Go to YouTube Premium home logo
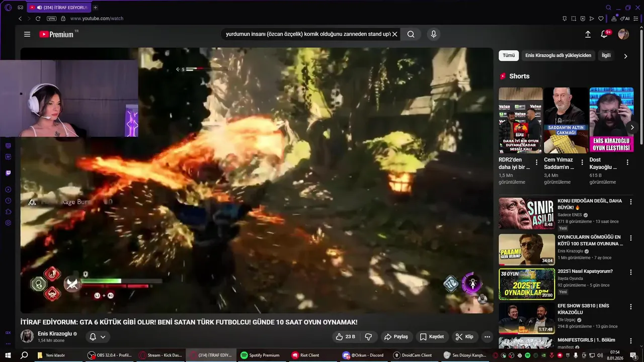 coord(57,34)
